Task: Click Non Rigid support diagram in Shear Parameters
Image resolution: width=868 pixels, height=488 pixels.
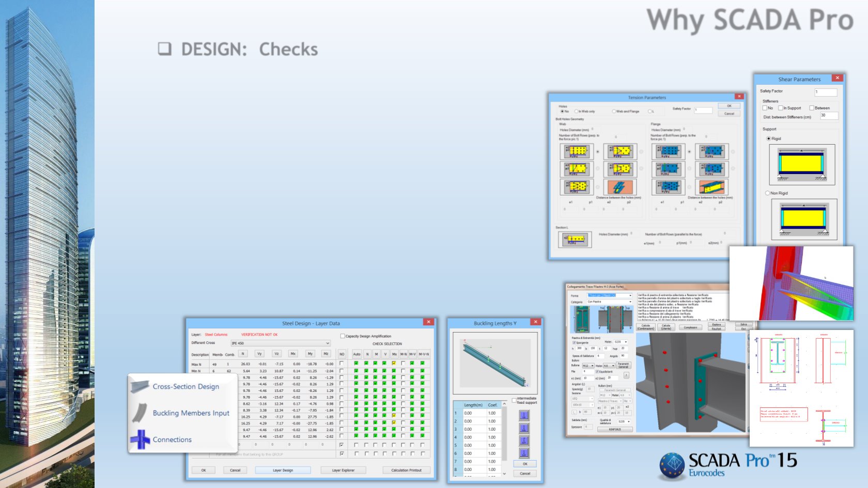Action: pyautogui.click(x=803, y=219)
